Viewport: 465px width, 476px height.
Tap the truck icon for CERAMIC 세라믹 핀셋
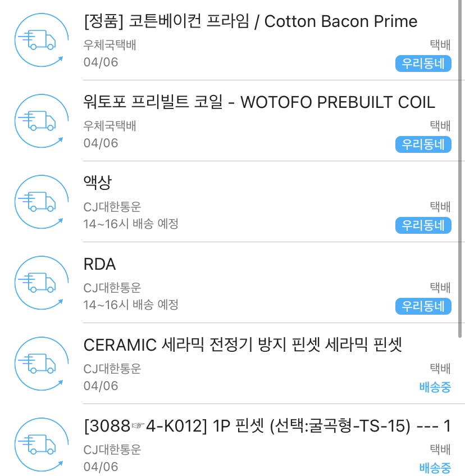[x=38, y=364]
